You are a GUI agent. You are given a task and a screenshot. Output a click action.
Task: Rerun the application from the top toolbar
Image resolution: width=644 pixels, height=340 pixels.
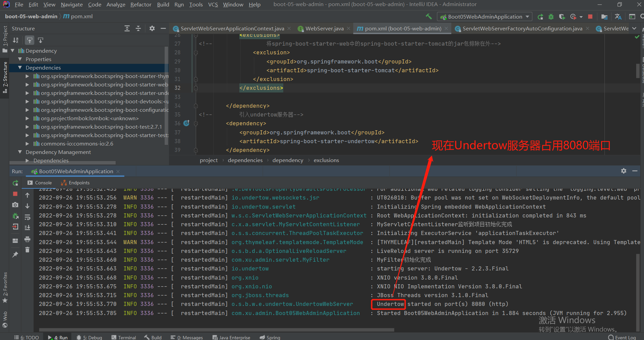540,17
